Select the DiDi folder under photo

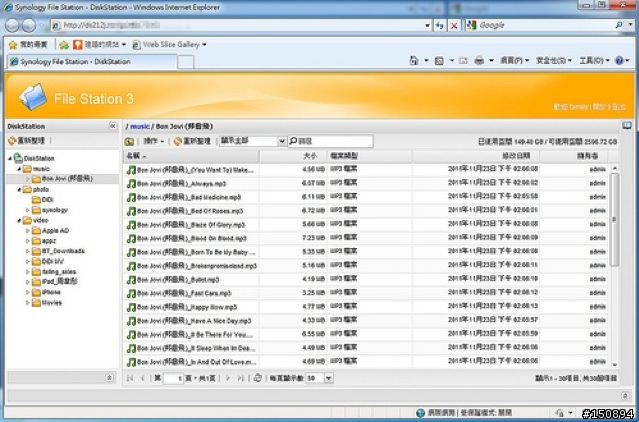(x=47, y=200)
